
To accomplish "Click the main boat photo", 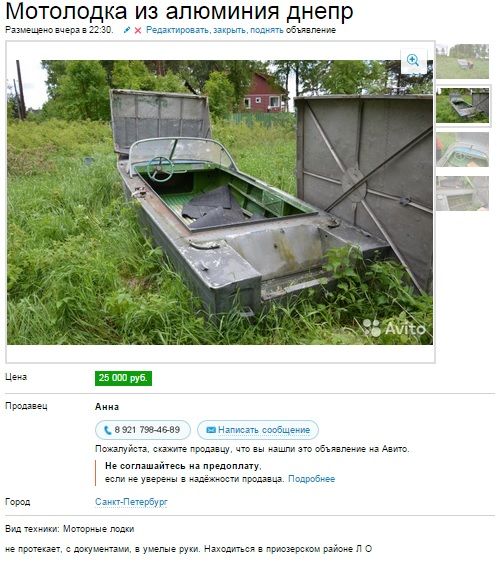I will (x=220, y=202).
